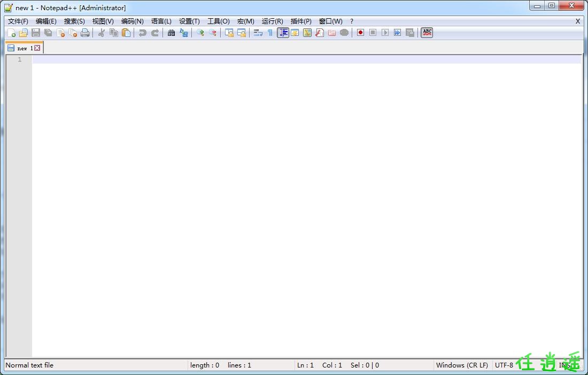Redo the action via toolbar arrow

tap(155, 33)
